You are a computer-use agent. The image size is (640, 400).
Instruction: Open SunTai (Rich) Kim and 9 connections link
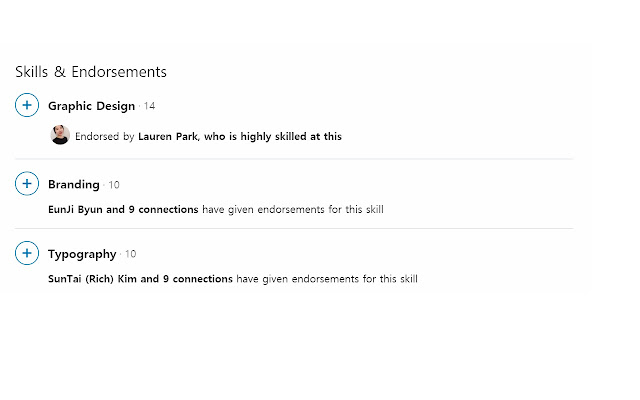140,279
